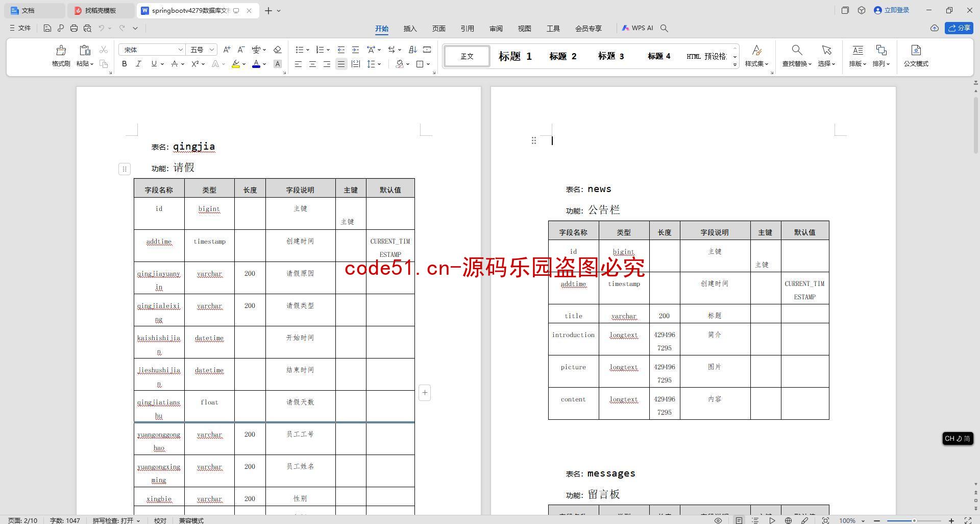Click the increase indent icon
Viewport: 980px width, 524px height.
click(355, 50)
